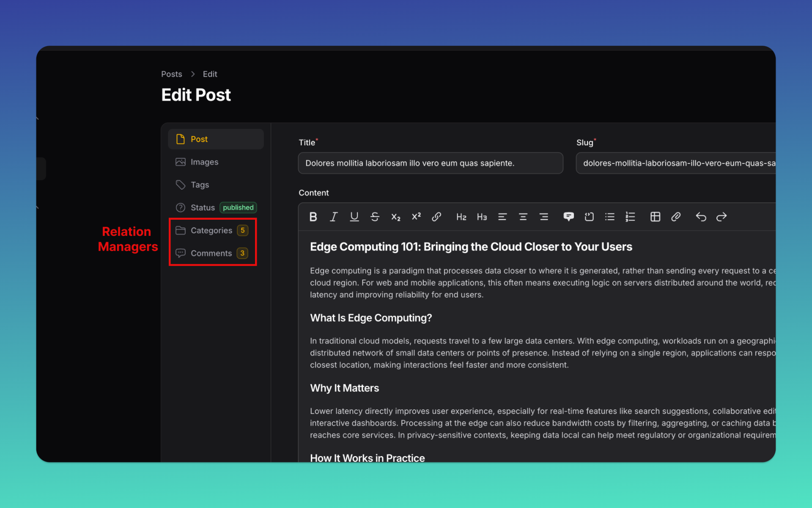Image resolution: width=812 pixels, height=508 pixels.
Task: Select the subscript formatting icon
Action: click(395, 217)
